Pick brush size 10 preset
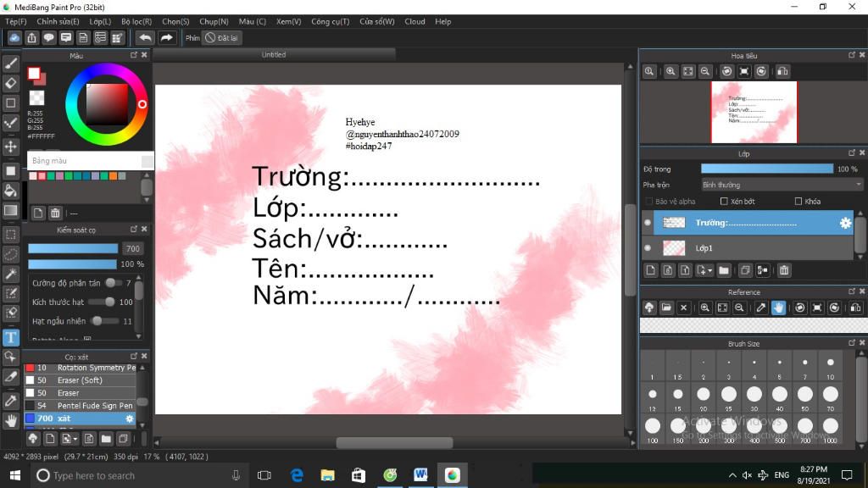 [x=831, y=368]
